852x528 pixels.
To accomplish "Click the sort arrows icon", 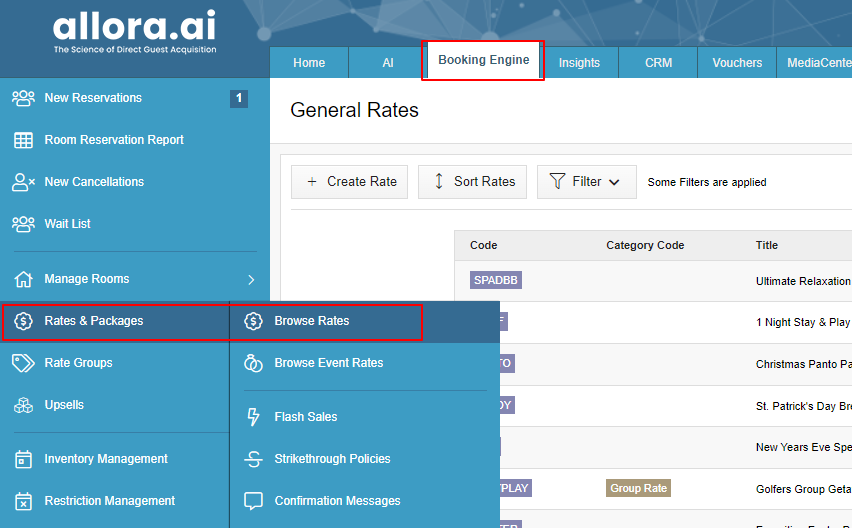I will pyautogui.click(x=439, y=181).
